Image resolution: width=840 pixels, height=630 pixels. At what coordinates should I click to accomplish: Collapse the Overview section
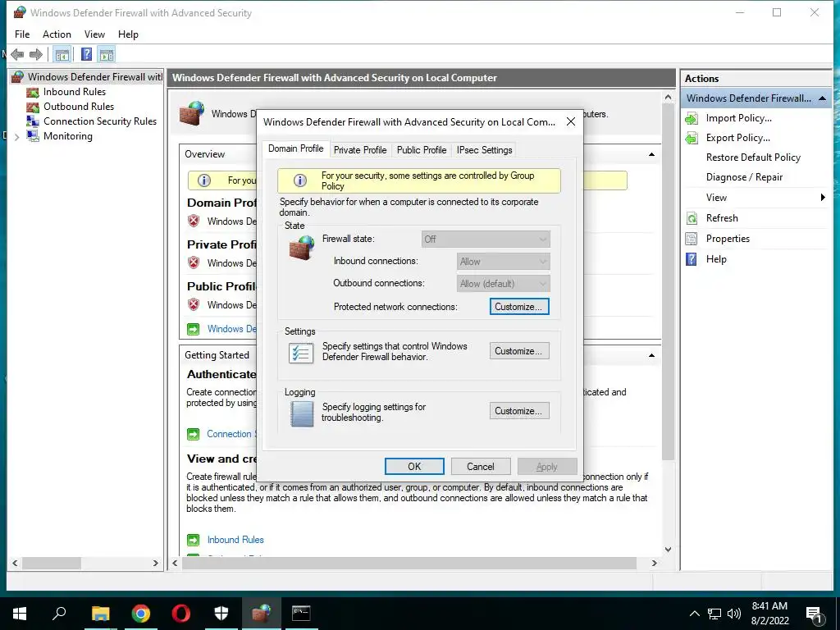coord(651,155)
